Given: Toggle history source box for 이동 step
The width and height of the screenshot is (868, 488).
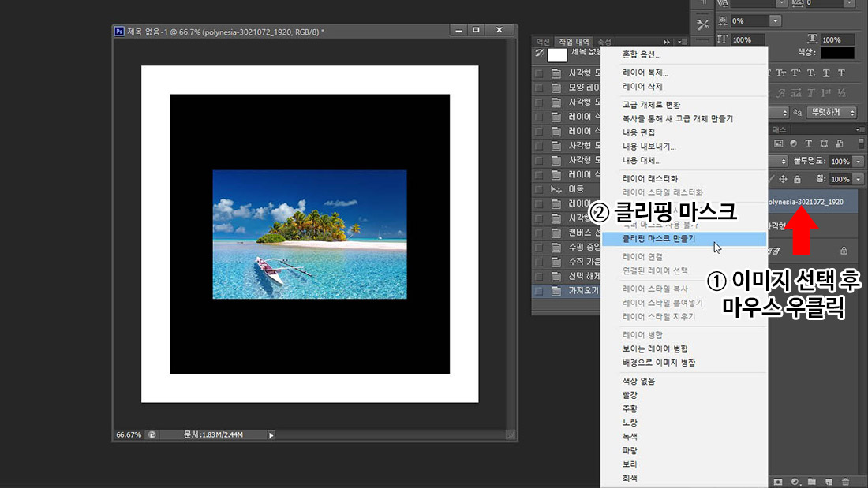Looking at the screenshot, I should [x=539, y=189].
